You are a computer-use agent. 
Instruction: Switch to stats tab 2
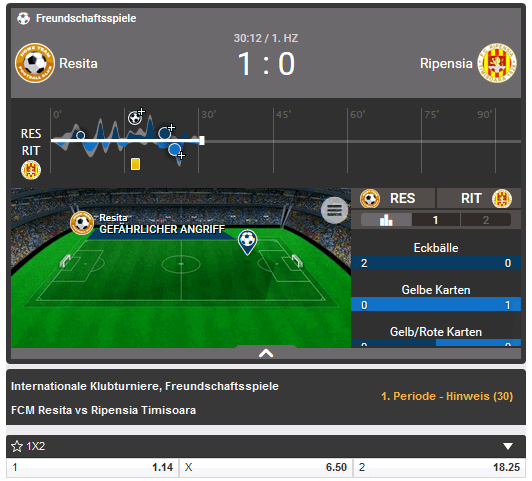pyautogui.click(x=486, y=220)
